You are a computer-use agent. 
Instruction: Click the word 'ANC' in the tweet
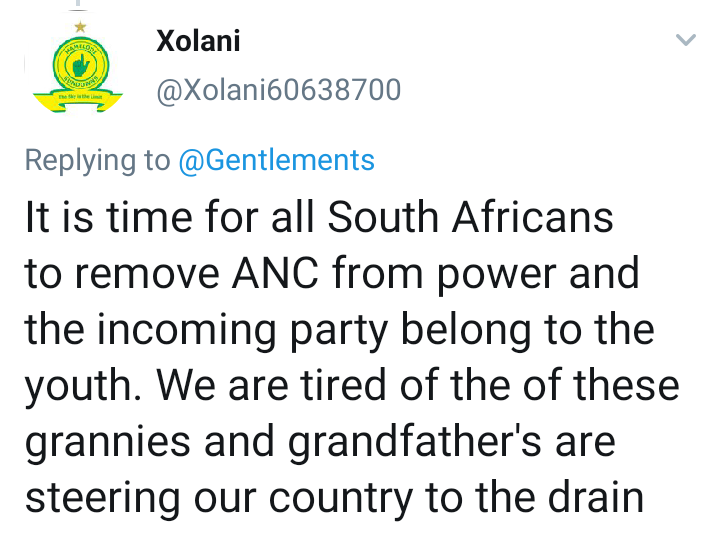tap(275, 273)
